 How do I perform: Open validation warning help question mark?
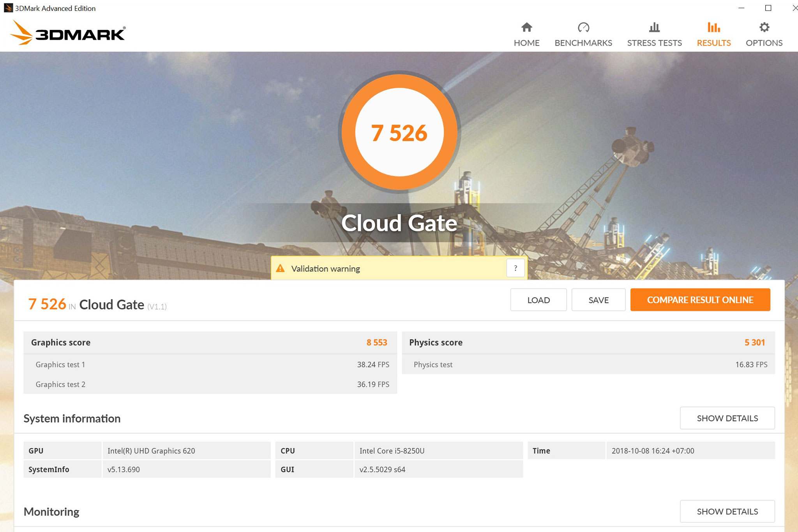516,268
